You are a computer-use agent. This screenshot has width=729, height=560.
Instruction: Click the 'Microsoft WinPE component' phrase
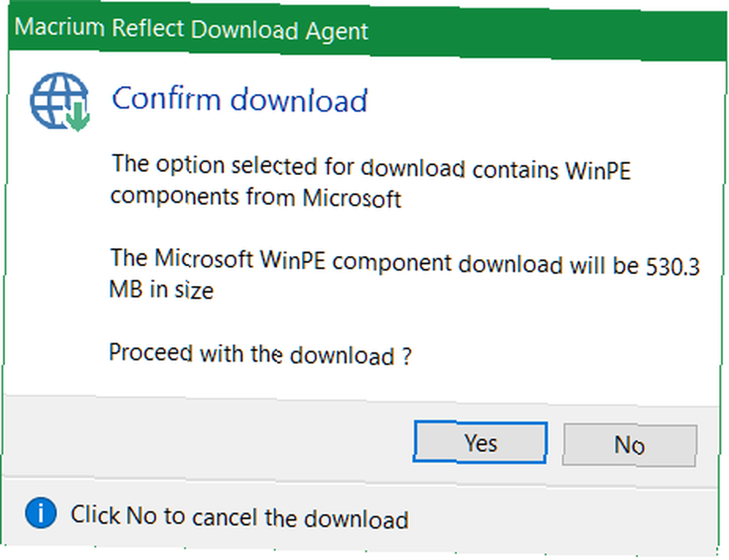pyautogui.click(x=303, y=261)
